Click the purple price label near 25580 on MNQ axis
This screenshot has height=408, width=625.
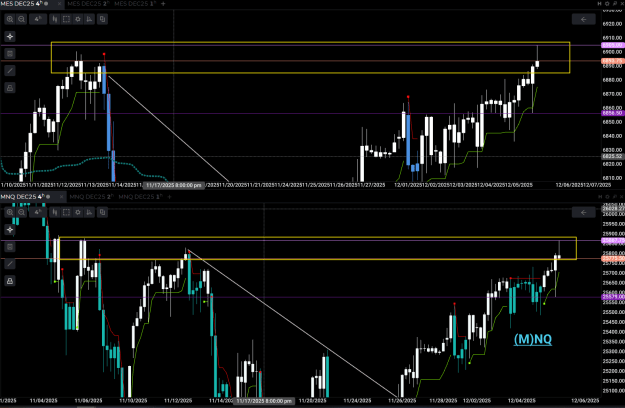(x=613, y=297)
